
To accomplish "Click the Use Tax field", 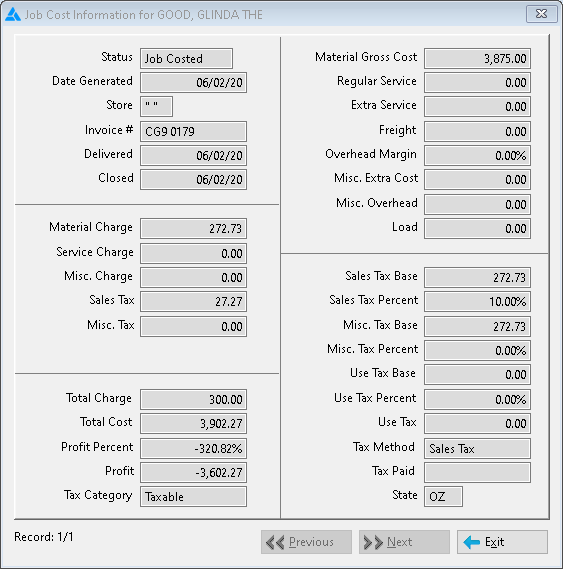I will [x=477, y=423].
